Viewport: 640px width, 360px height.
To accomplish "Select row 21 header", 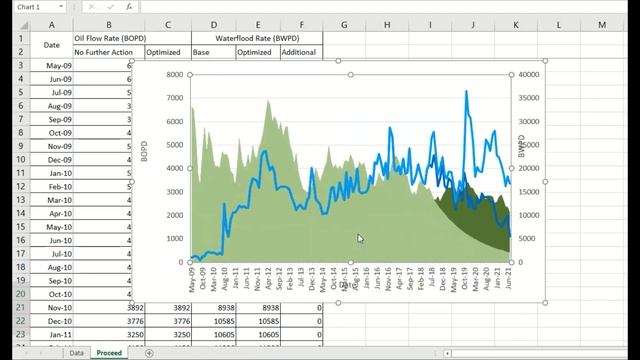I will coord(21,308).
